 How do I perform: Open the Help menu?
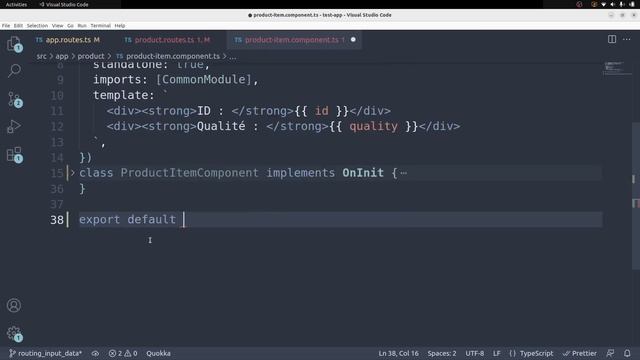click(120, 25)
